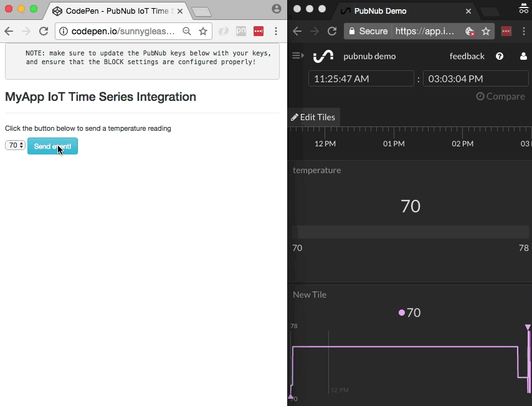Click the Send event! button

52,146
